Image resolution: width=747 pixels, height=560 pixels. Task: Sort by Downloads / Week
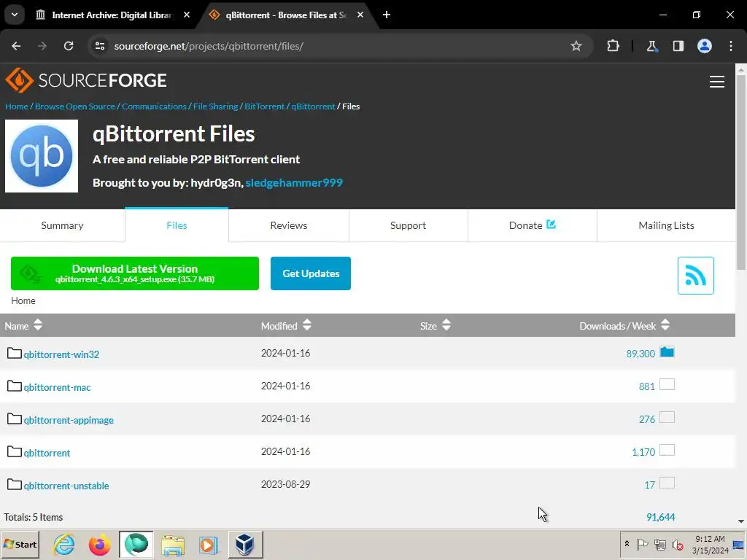click(x=624, y=325)
